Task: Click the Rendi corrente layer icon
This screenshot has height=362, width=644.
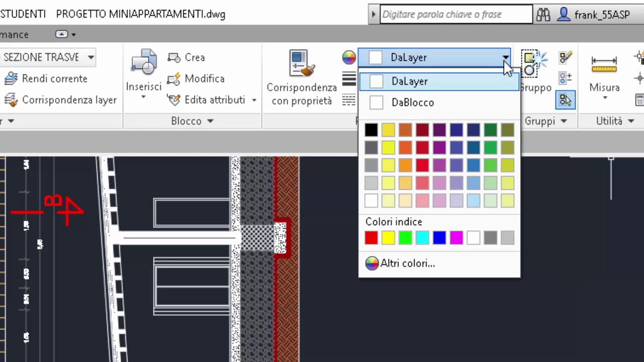Action: point(11,79)
